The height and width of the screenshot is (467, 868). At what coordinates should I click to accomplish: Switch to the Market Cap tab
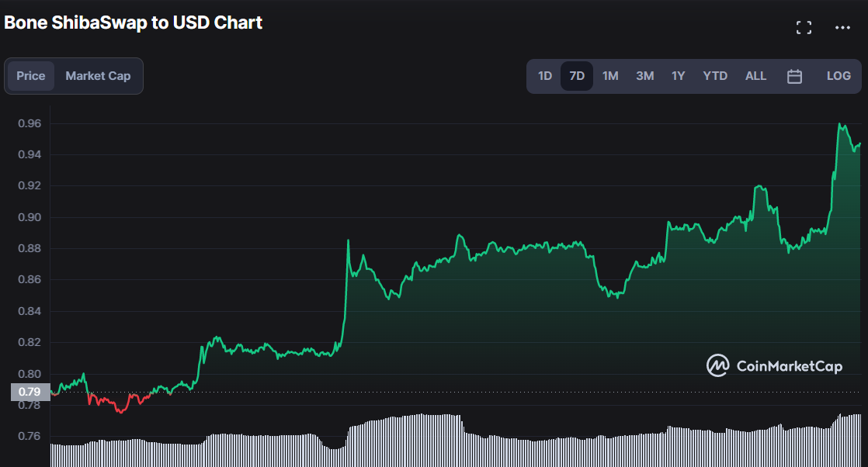point(98,76)
